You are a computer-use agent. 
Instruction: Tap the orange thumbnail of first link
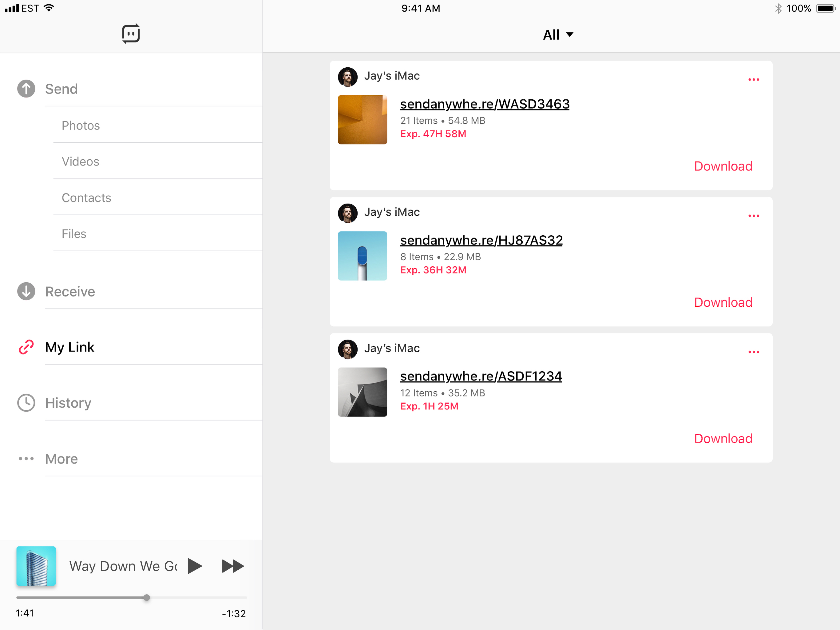point(362,120)
